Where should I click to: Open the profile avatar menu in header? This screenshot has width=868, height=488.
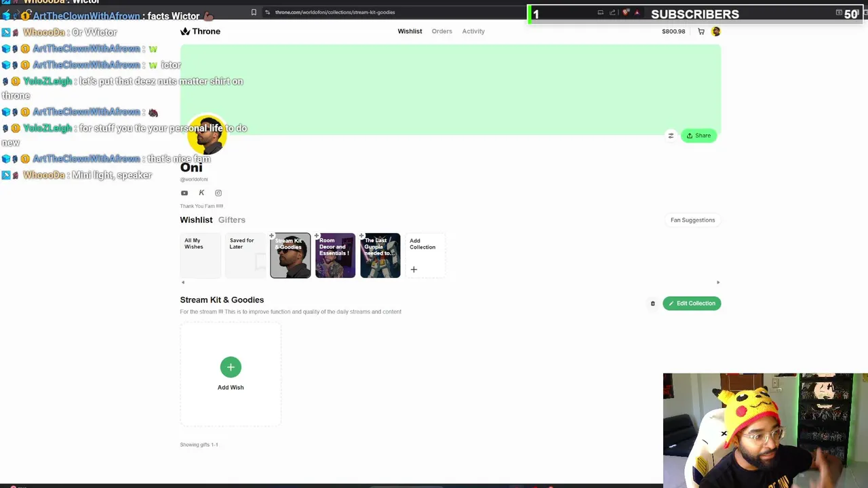pos(715,31)
